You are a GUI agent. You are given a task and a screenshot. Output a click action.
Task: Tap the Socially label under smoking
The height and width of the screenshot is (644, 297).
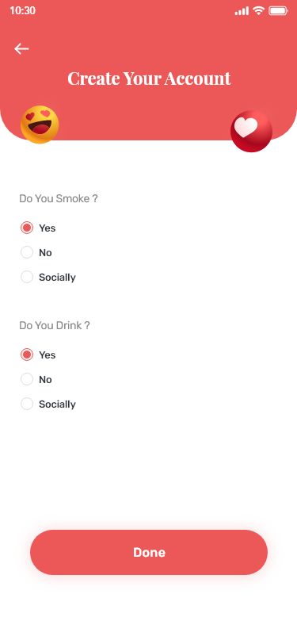58,278
